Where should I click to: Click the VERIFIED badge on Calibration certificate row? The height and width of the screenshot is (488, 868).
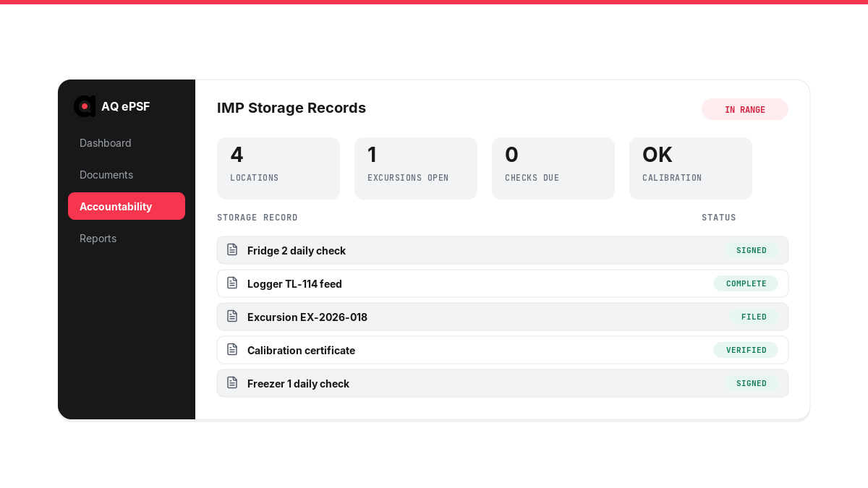coord(746,350)
